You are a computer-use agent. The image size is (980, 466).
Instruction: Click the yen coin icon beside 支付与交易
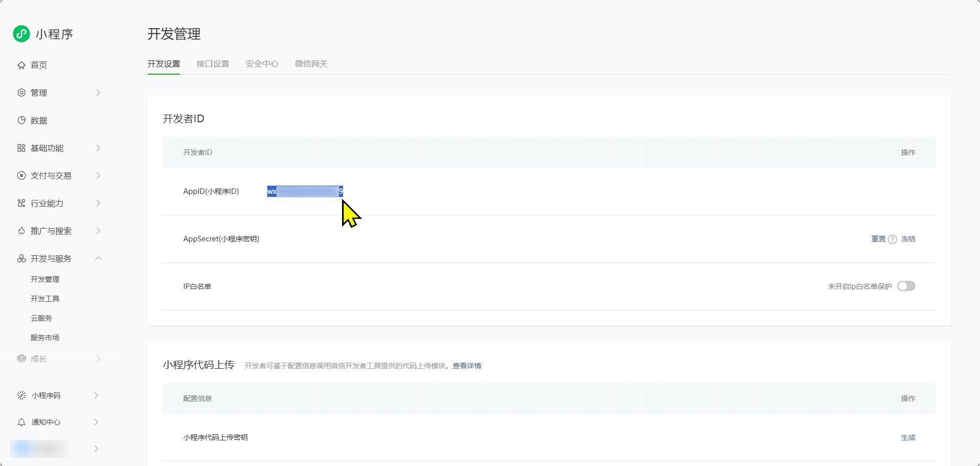[22, 175]
